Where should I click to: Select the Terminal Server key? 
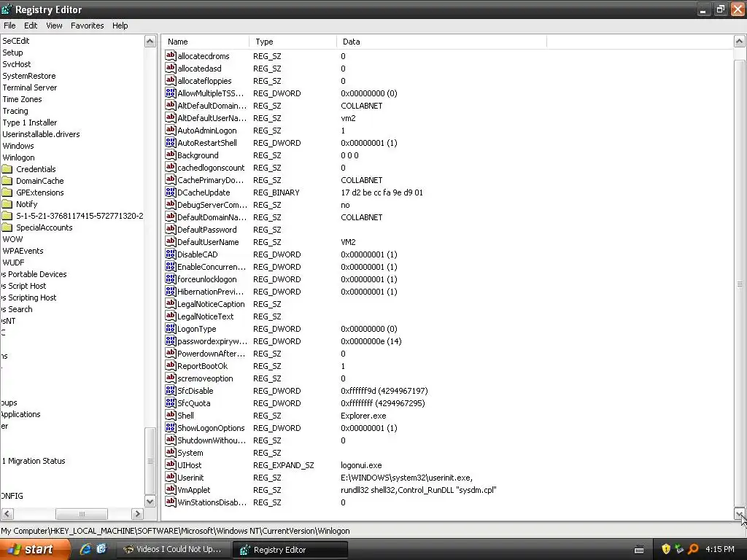29,87
